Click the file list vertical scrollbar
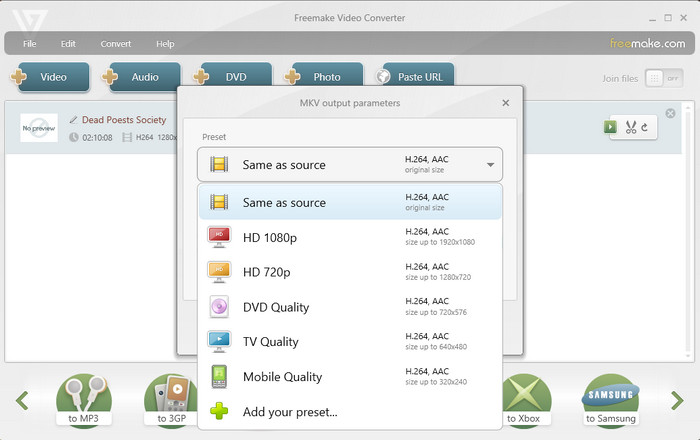 689,231
